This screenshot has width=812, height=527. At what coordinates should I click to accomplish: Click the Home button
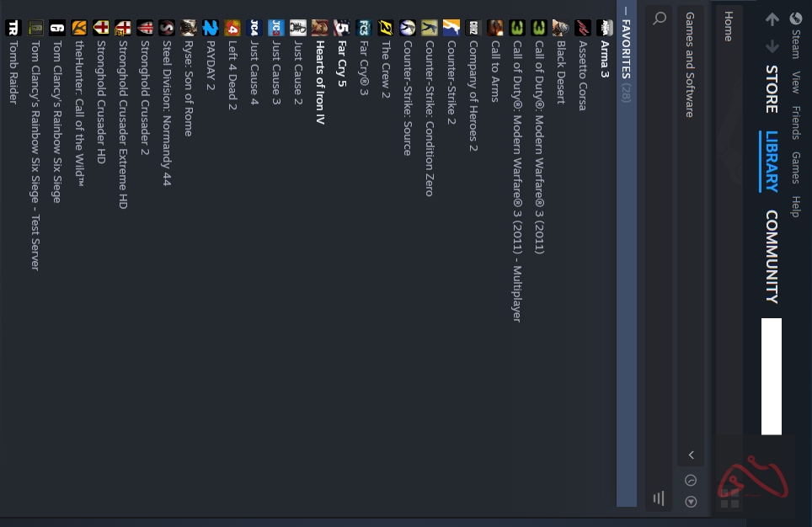(x=728, y=27)
